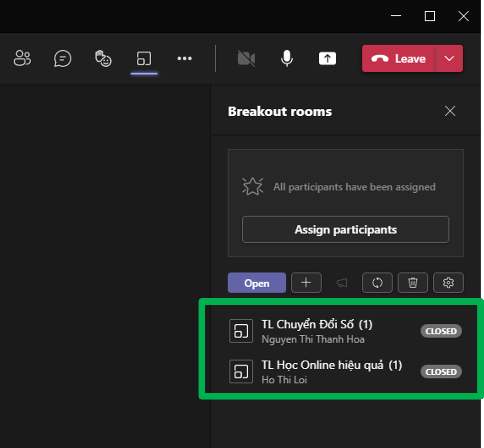
Task: Open More actions ellipsis menu
Action: click(x=184, y=58)
